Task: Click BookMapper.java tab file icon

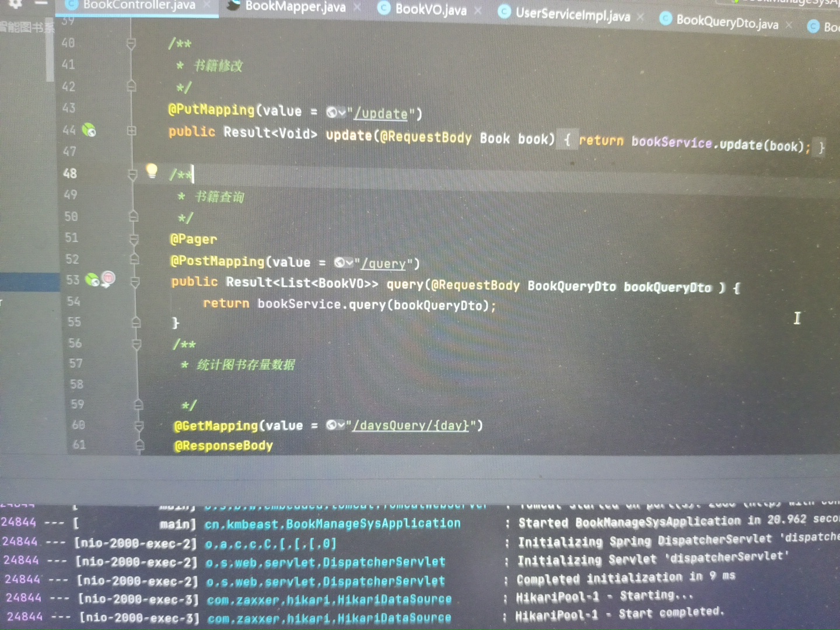Action: pos(233,5)
